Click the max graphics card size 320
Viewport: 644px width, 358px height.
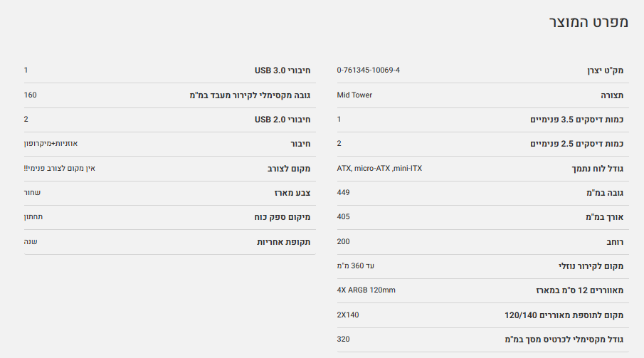tap(343, 339)
